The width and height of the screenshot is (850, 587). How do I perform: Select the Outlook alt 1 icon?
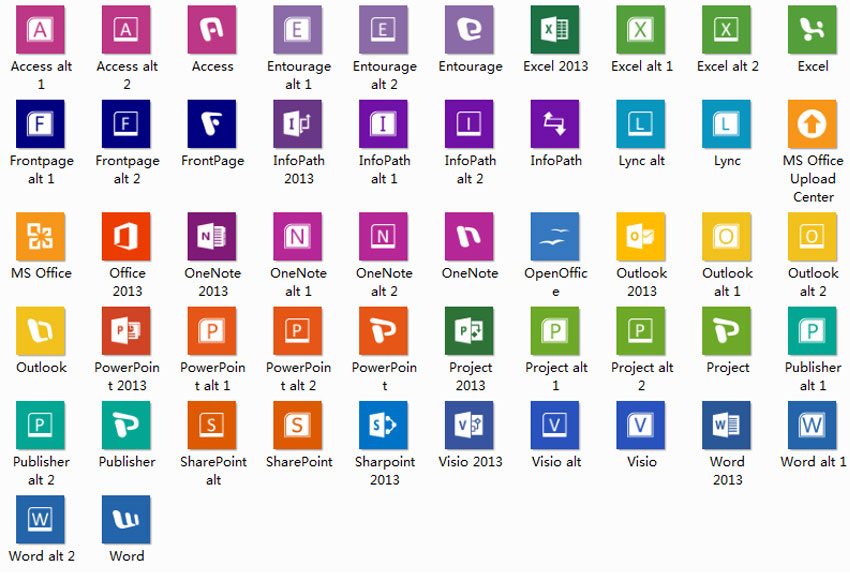click(x=726, y=237)
